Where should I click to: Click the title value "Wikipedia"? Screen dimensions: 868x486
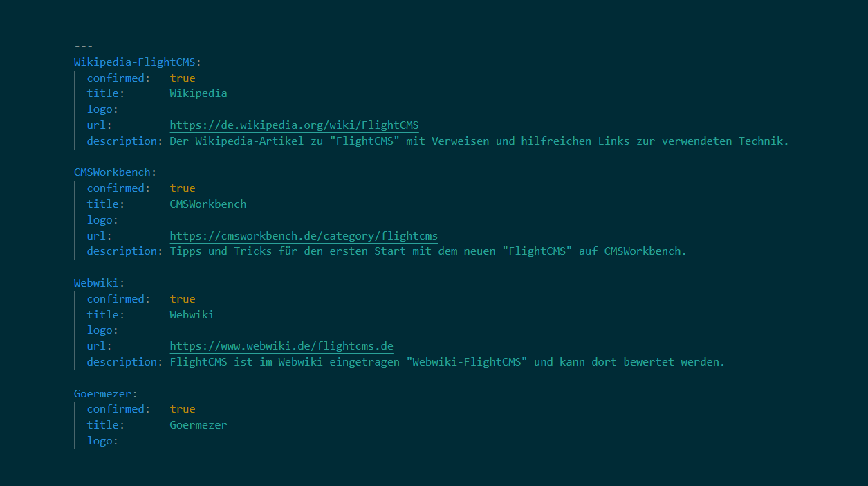click(198, 93)
